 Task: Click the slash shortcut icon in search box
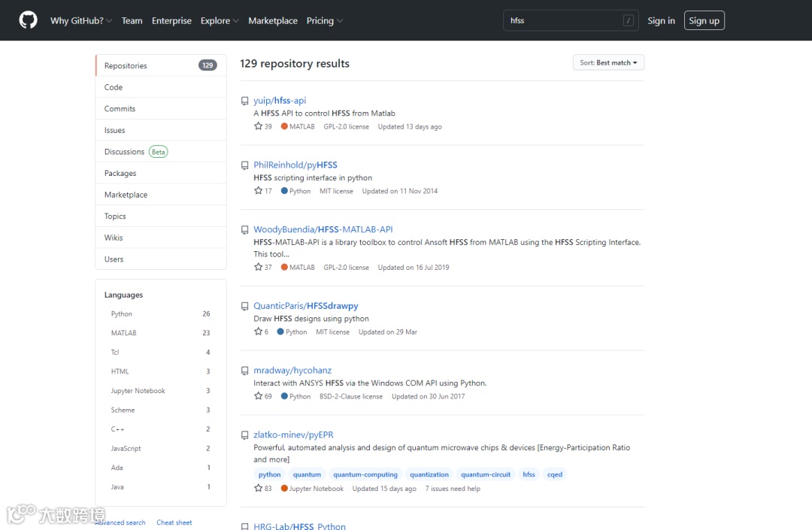[628, 21]
